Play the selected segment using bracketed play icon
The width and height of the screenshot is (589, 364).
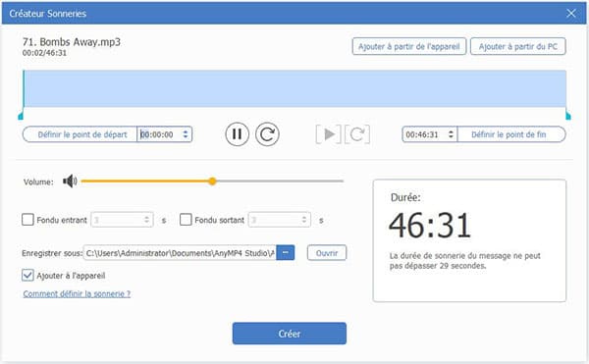(x=328, y=134)
